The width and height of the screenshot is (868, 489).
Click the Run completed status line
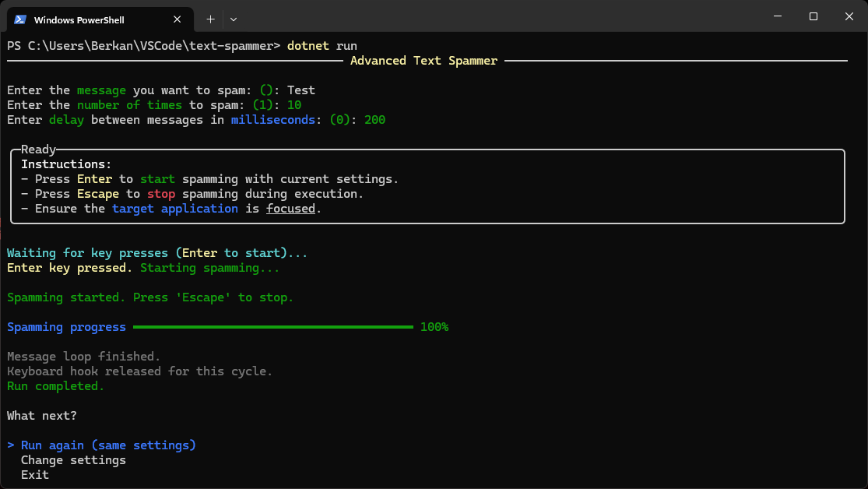point(54,385)
